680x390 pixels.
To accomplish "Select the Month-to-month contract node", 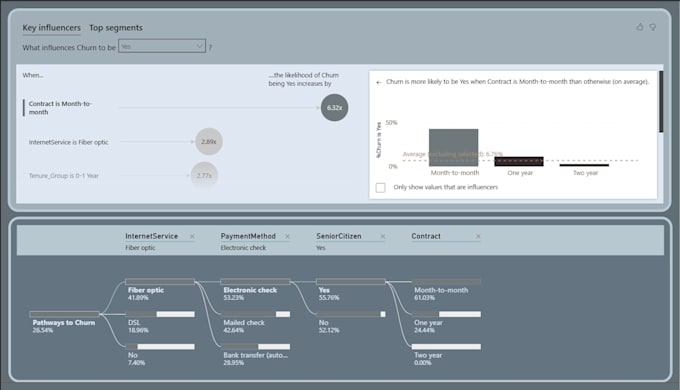I will pos(446,282).
